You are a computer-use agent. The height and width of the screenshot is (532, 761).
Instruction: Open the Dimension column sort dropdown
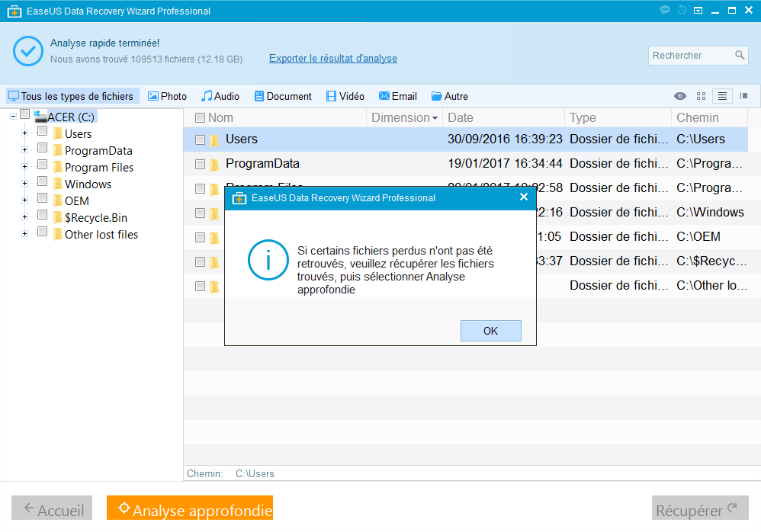tap(435, 118)
